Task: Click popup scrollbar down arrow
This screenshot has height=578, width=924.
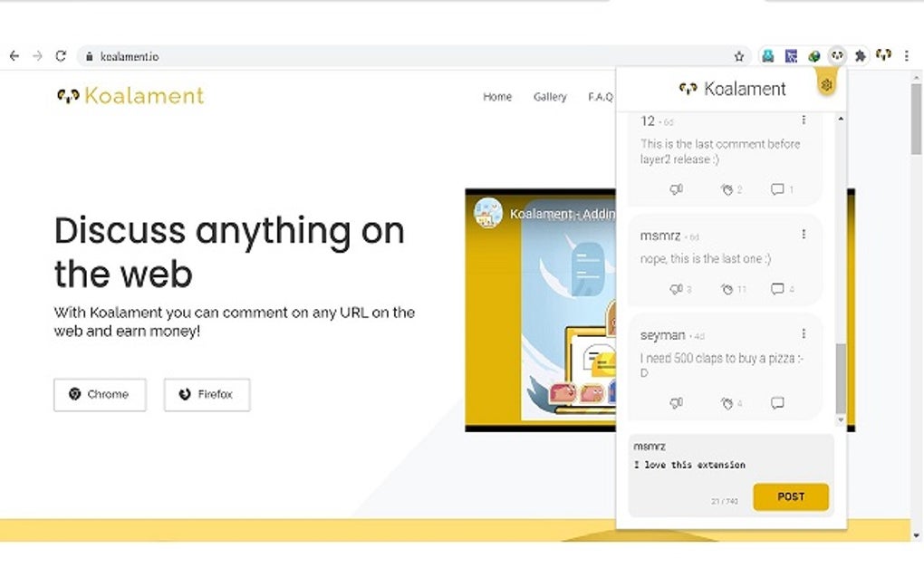Action: click(841, 420)
